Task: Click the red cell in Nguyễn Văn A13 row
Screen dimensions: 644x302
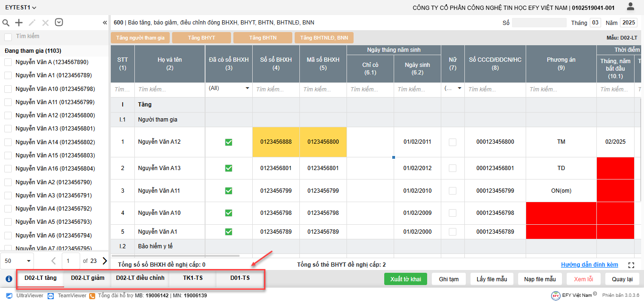Action: 615,168
